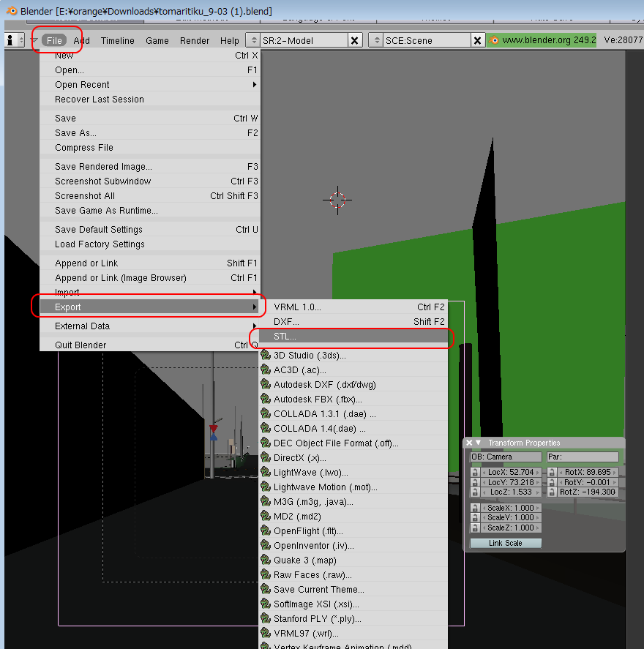Click the python icon next to 3D Studio (.3ds)
Image resolution: width=644 pixels, height=649 pixels.
pyautogui.click(x=266, y=355)
